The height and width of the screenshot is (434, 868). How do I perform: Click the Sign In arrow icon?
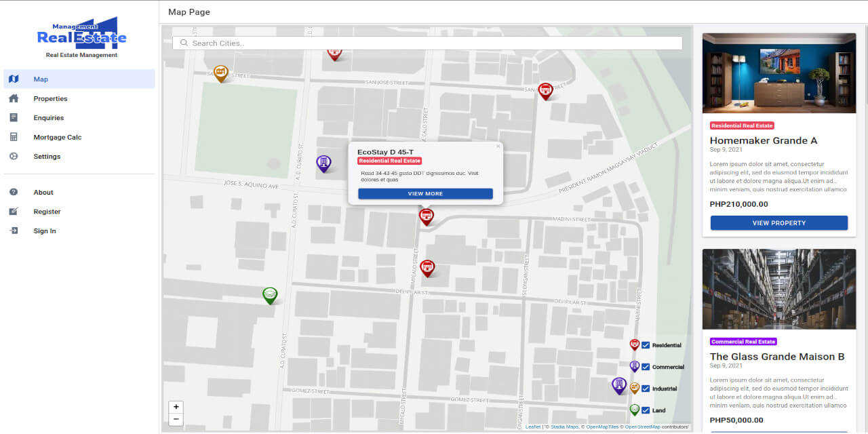coord(14,231)
